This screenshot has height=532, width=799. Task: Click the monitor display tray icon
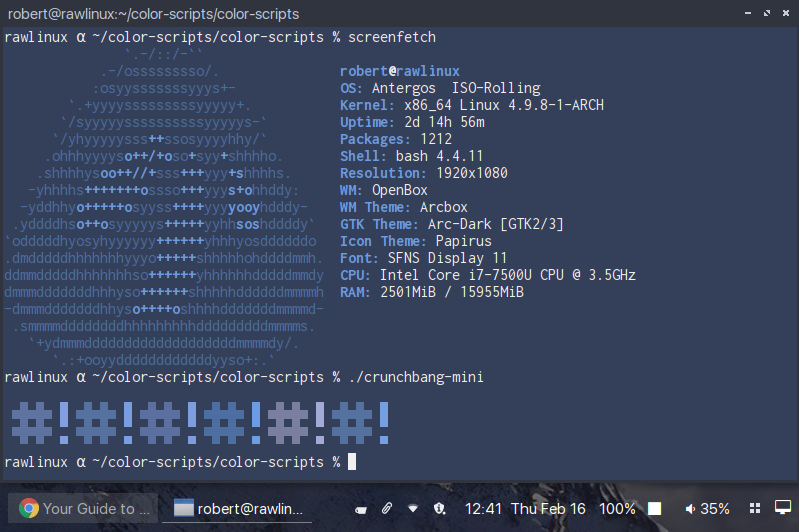[x=783, y=508]
